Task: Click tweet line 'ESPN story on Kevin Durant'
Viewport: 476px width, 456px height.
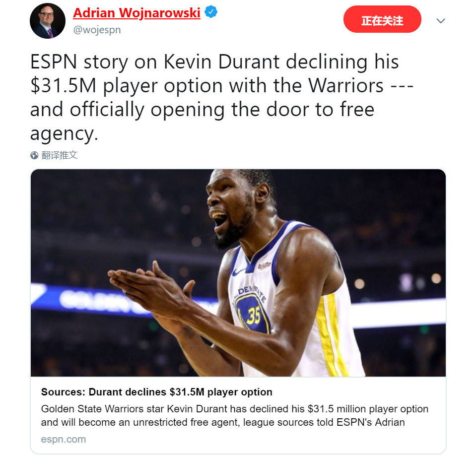Action: click(x=214, y=62)
